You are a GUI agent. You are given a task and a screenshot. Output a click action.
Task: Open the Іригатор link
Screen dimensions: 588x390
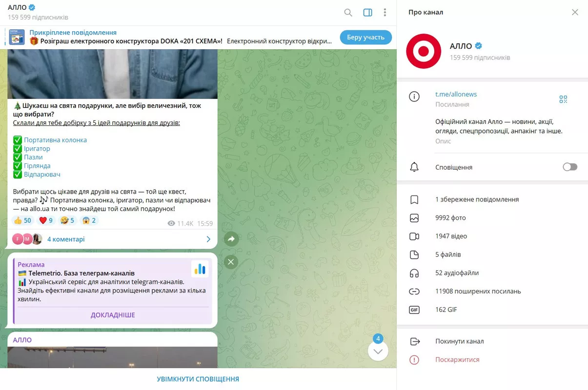37,149
